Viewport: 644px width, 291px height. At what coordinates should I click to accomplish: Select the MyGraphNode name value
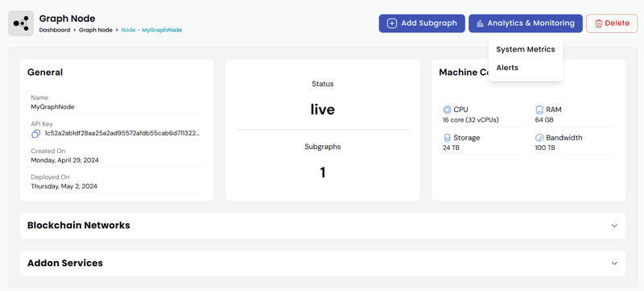pos(52,107)
